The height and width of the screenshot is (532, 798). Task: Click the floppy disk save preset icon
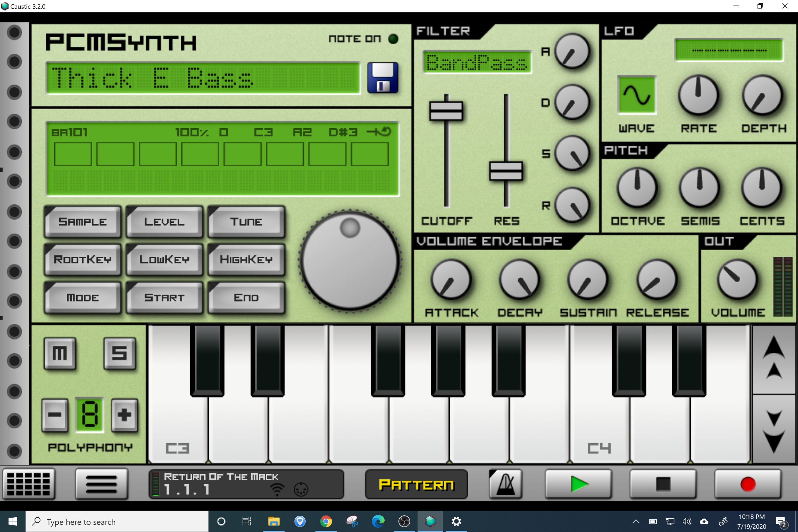(383, 78)
